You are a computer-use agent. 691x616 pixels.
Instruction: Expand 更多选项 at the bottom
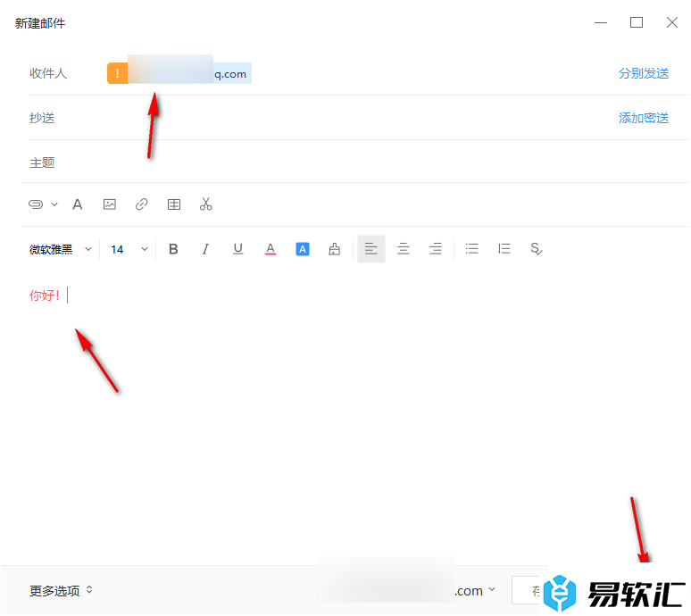(x=61, y=590)
